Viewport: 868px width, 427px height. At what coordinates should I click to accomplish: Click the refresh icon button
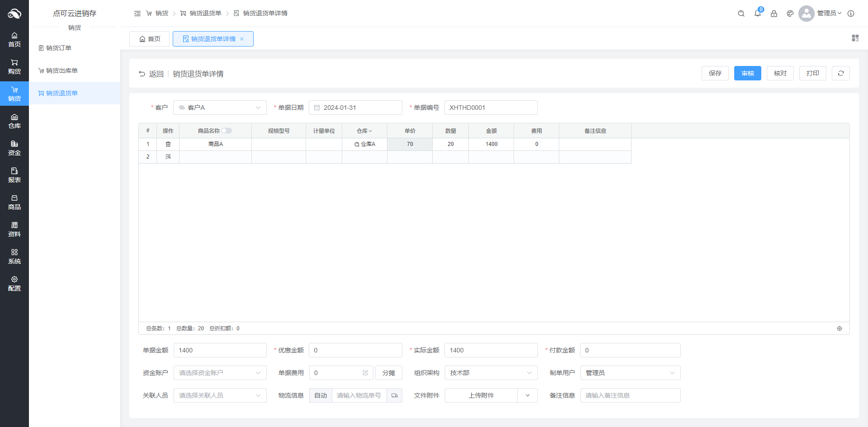840,73
